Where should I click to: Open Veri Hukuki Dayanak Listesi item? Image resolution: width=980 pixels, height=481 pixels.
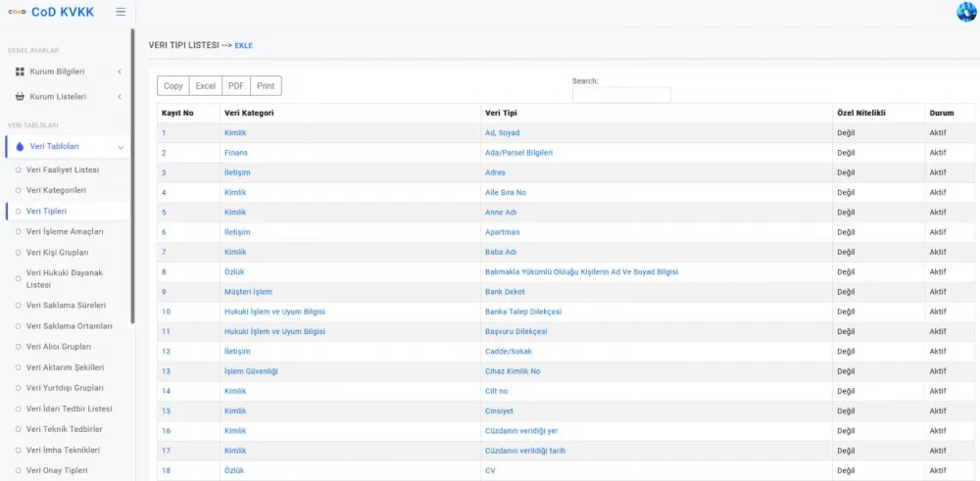pos(65,278)
